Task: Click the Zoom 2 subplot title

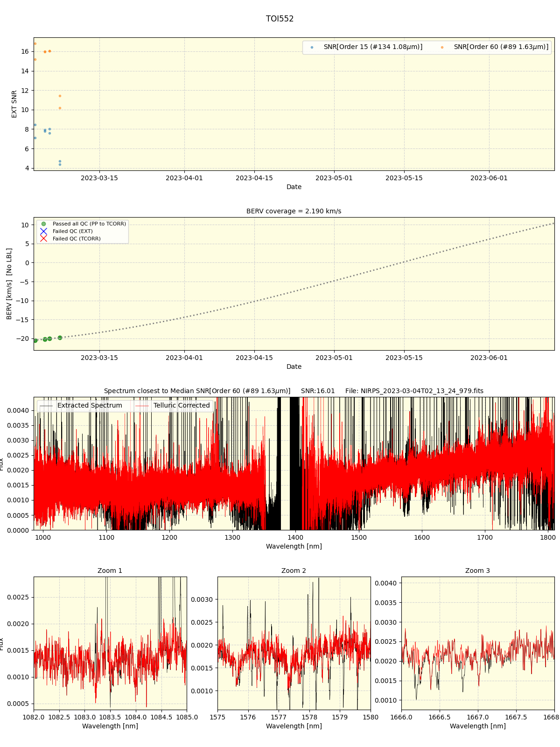Action: (294, 571)
